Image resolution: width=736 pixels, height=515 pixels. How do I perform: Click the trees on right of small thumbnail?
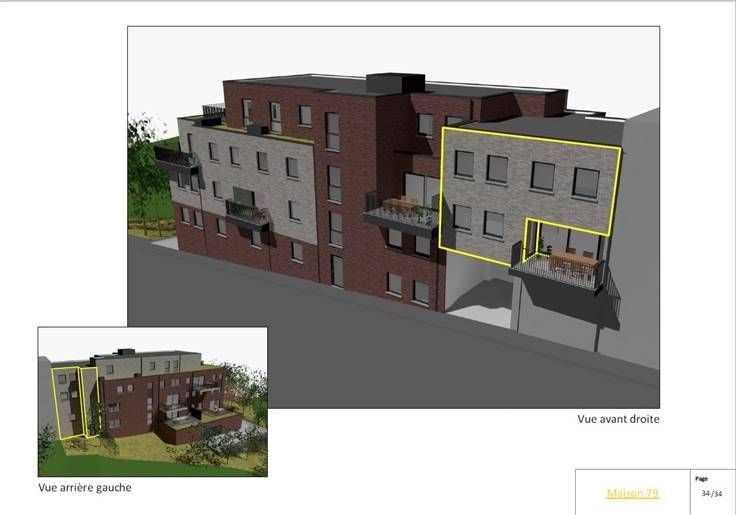[248, 395]
